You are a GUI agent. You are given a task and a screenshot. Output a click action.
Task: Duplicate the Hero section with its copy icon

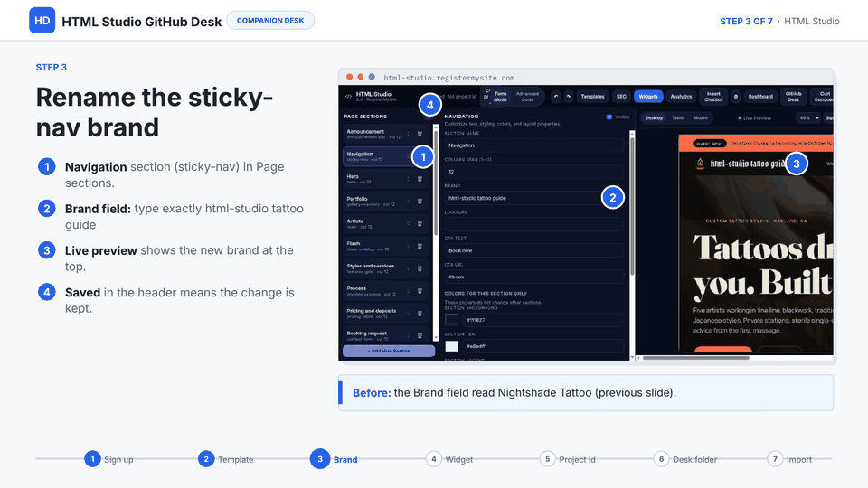tap(409, 179)
